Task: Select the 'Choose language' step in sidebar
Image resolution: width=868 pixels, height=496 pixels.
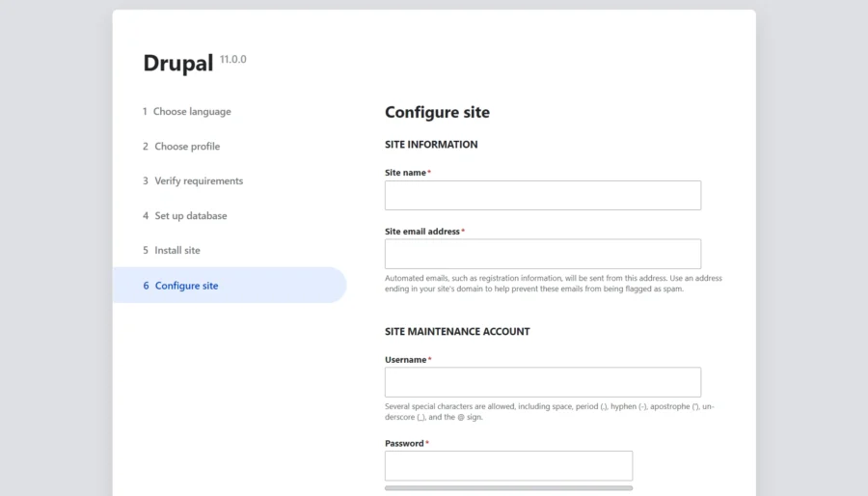Action: click(x=186, y=111)
